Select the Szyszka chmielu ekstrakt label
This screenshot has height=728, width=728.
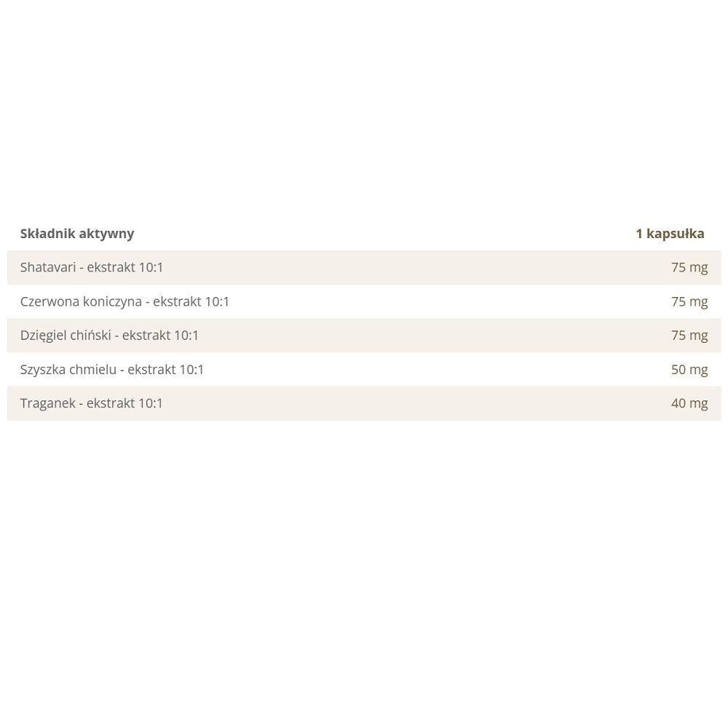click(x=112, y=370)
